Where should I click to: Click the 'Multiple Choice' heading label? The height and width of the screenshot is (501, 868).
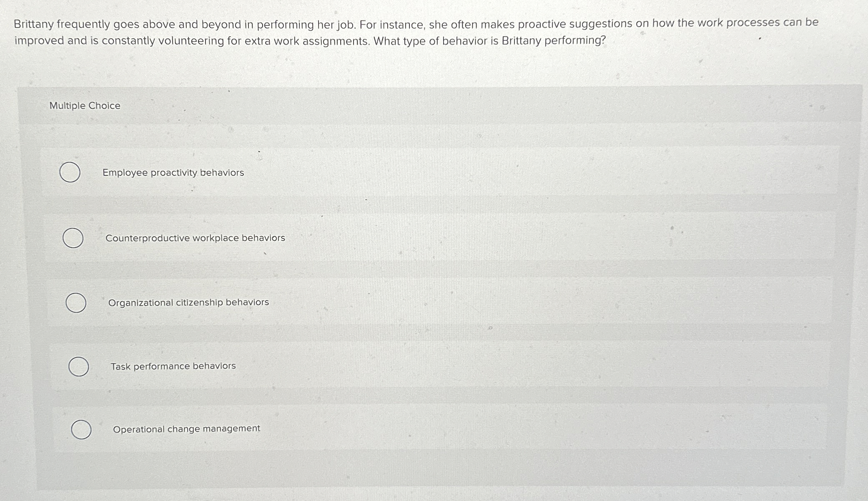pyautogui.click(x=85, y=106)
